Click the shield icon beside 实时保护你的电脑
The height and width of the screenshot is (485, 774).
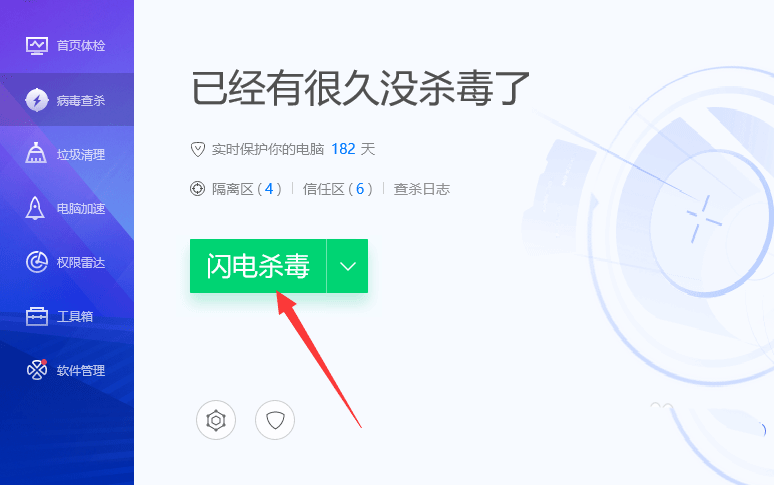tap(198, 149)
